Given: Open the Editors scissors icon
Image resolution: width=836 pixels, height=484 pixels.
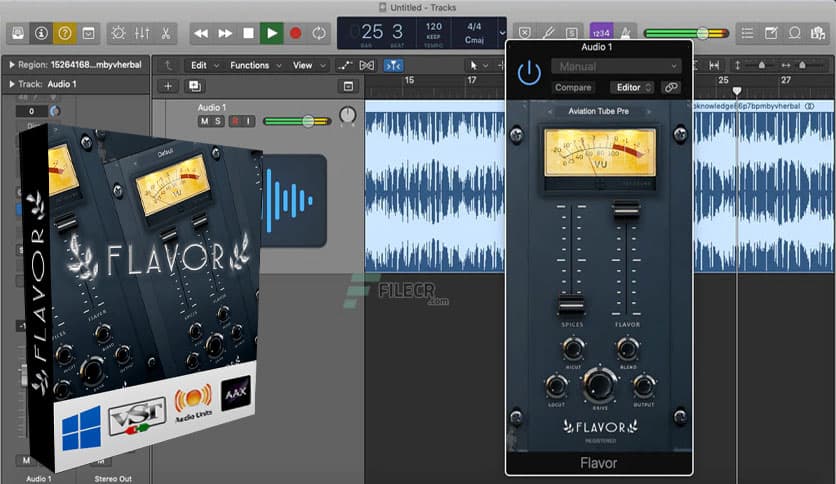Looking at the screenshot, I should [x=166, y=33].
